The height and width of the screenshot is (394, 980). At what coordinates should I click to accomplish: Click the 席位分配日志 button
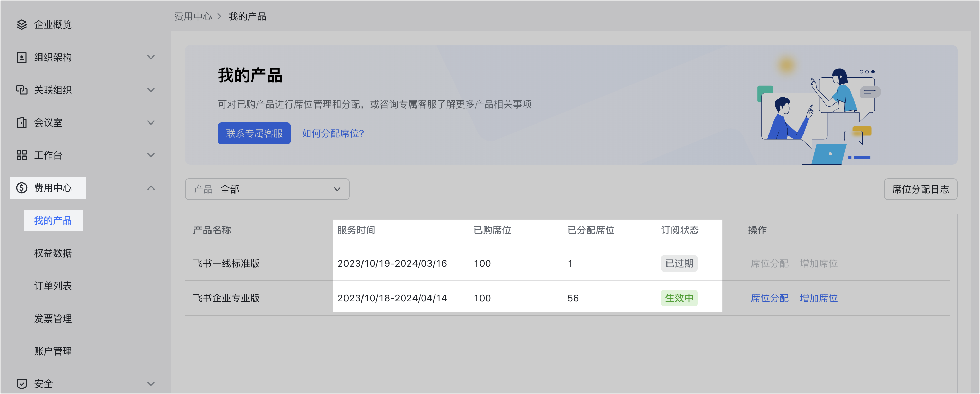coord(920,189)
